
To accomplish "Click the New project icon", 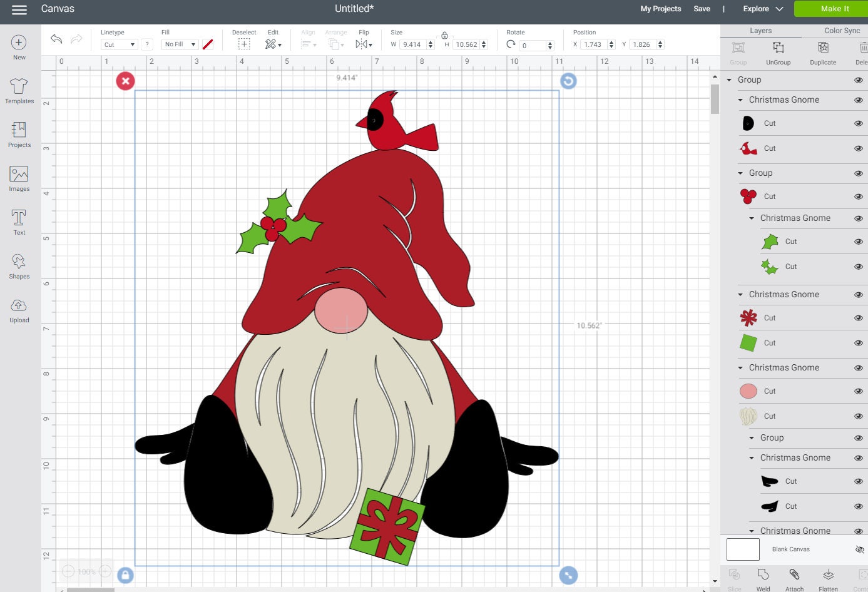I will pyautogui.click(x=19, y=43).
